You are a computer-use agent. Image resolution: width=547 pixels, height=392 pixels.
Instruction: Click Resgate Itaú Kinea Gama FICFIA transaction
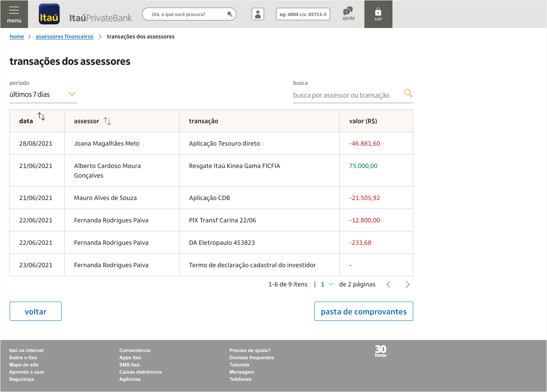[234, 166]
